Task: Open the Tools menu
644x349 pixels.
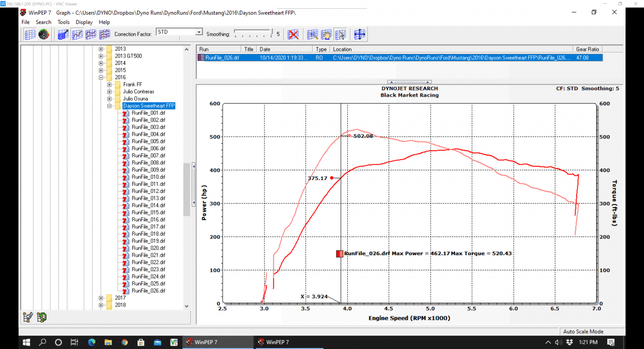Action: [x=63, y=22]
